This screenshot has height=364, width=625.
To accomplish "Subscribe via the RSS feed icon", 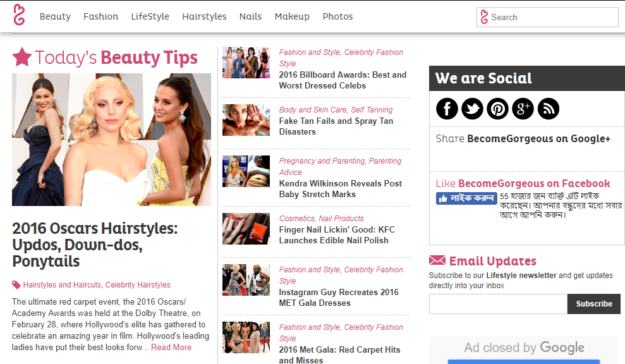I will coord(548,109).
